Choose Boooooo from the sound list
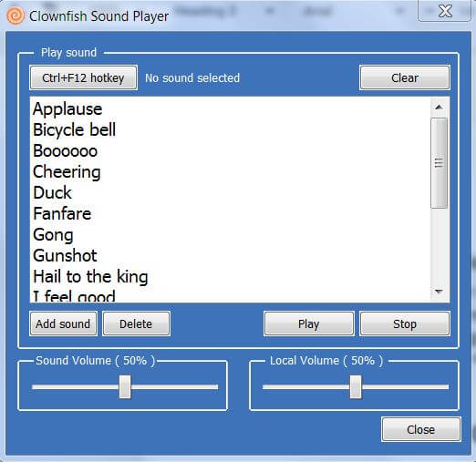The width and height of the screenshot is (476, 462). pyautogui.click(x=66, y=150)
